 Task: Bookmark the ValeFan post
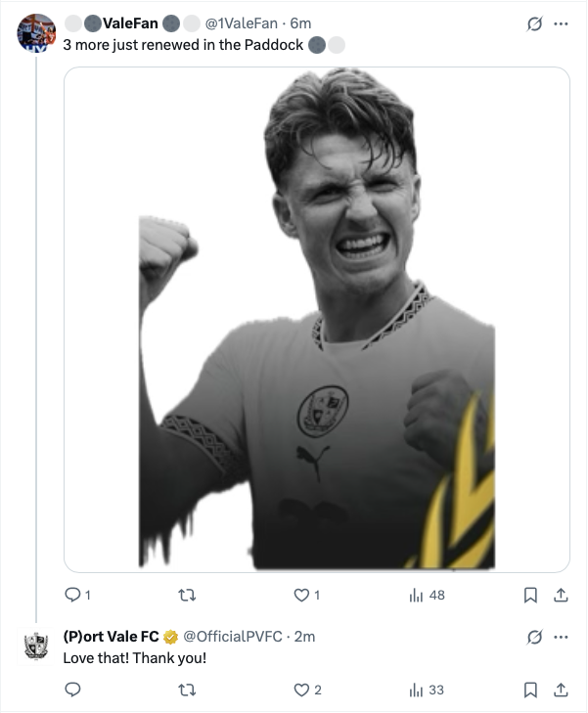point(530,595)
